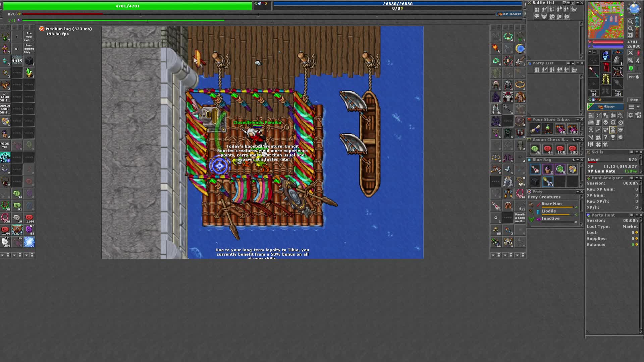Click the party people icon in the grid

click(x=598, y=137)
